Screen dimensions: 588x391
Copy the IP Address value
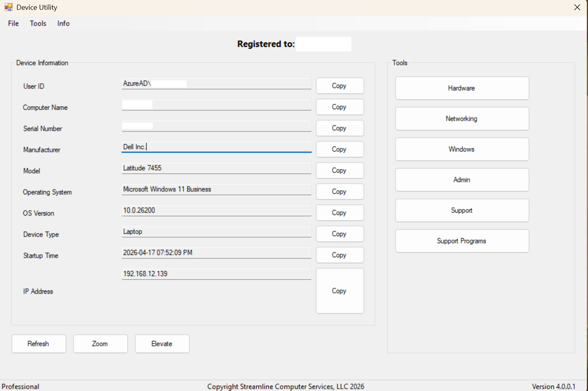point(339,291)
